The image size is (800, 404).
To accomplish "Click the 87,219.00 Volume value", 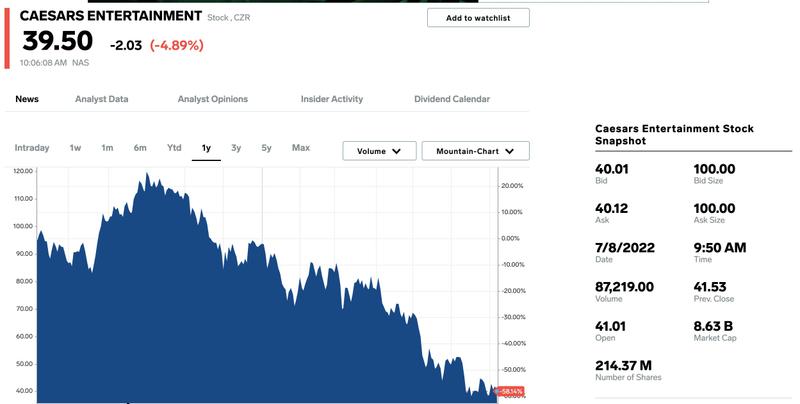I will (624, 287).
